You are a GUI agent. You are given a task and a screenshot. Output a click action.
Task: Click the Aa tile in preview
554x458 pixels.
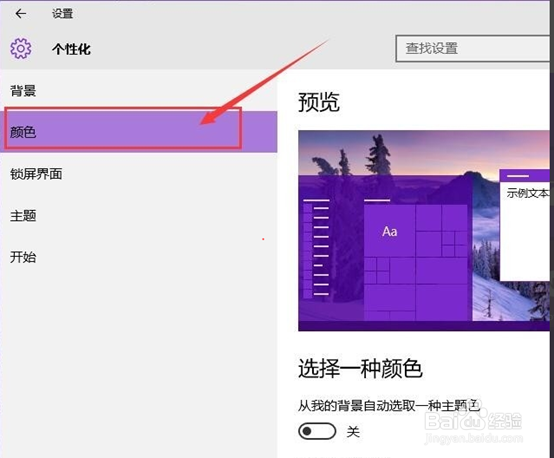389,231
